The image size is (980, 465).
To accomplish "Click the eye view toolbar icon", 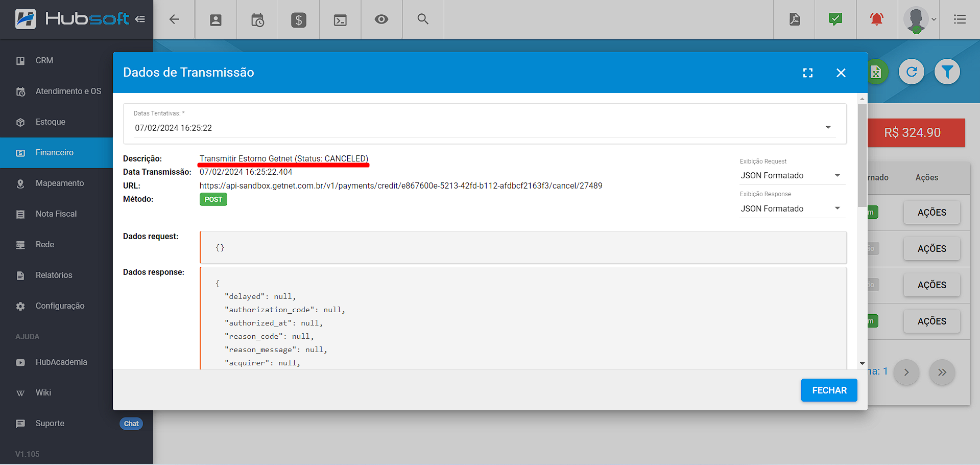I will [x=381, y=19].
